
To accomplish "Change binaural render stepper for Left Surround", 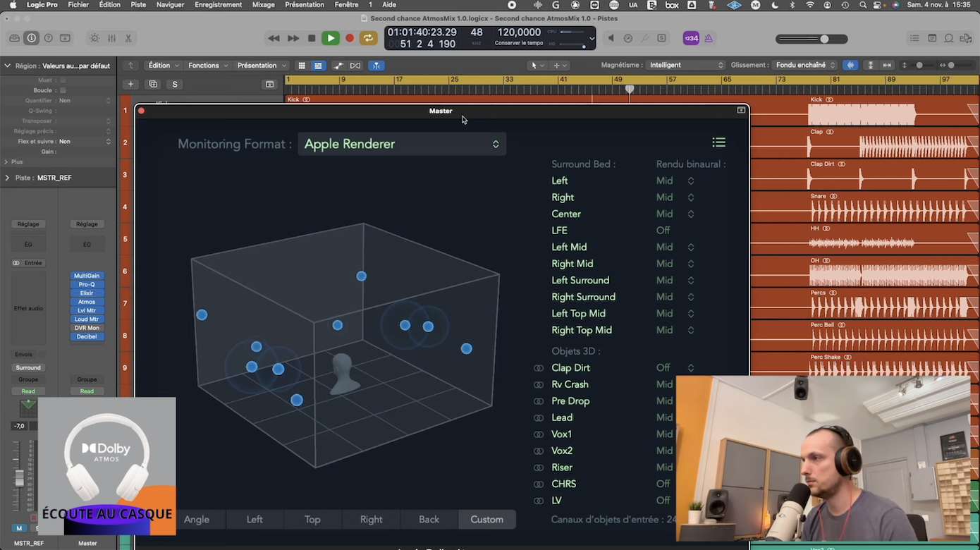I will click(x=691, y=281).
